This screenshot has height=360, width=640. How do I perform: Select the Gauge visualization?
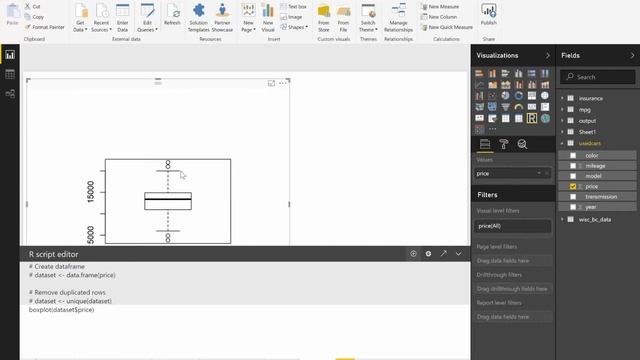518,107
